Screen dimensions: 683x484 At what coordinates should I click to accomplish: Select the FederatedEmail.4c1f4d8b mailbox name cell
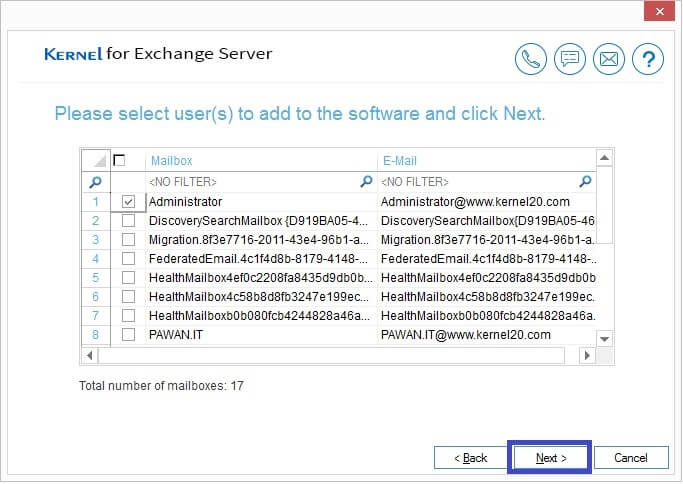click(x=261, y=258)
